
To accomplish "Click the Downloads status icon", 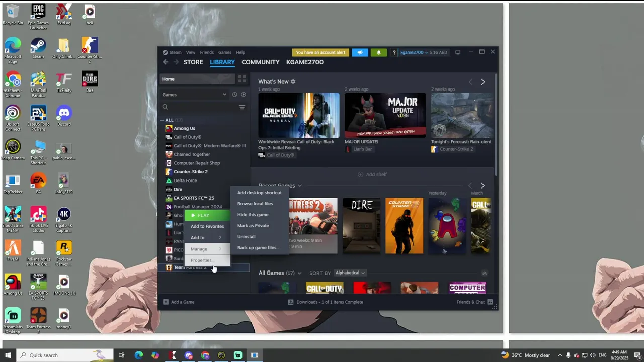I will coord(291,302).
